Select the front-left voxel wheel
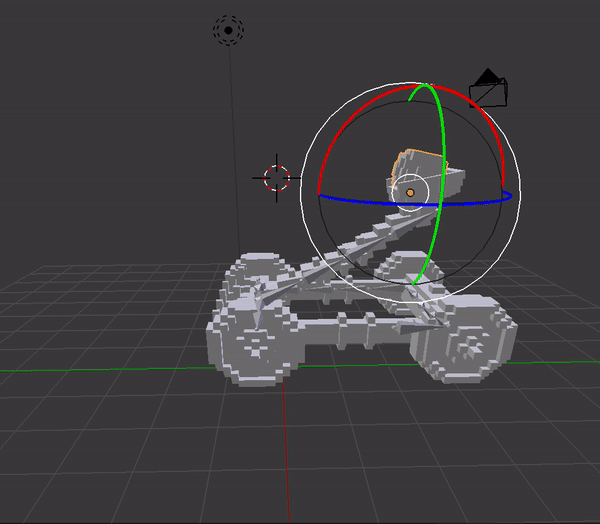600x524 pixels. coord(256,341)
